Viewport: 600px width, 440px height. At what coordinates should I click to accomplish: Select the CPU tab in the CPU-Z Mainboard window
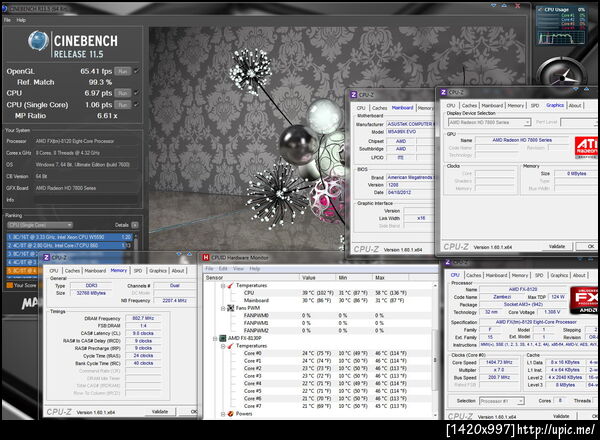click(x=361, y=108)
